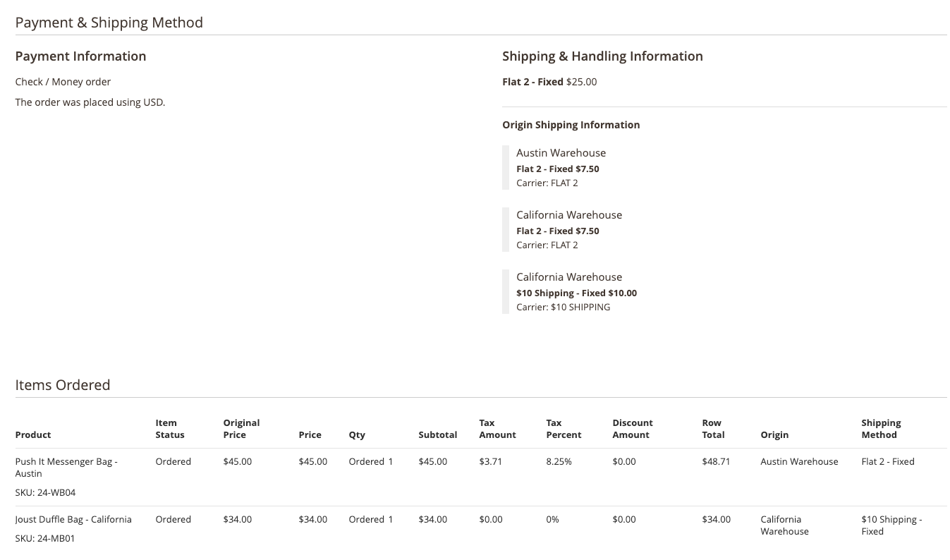
Task: Click the first California Warehouse origin block
Action: (568, 214)
